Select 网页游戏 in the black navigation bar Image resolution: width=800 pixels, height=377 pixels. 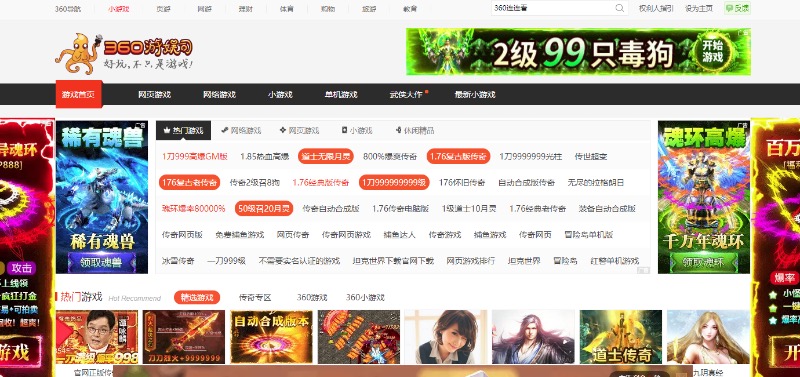point(155,94)
